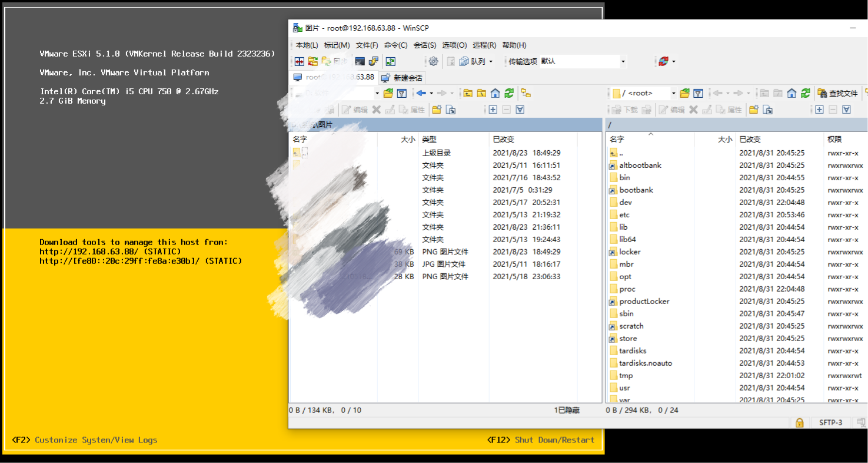Click the filter icon in local panel toolbar
Viewport: 868px width, 463px height.
pyautogui.click(x=402, y=93)
